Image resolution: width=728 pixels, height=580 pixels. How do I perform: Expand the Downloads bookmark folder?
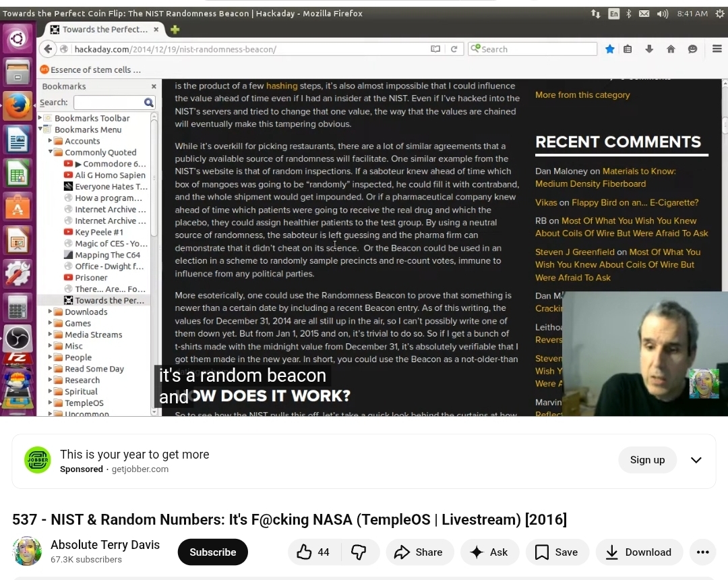(50, 311)
